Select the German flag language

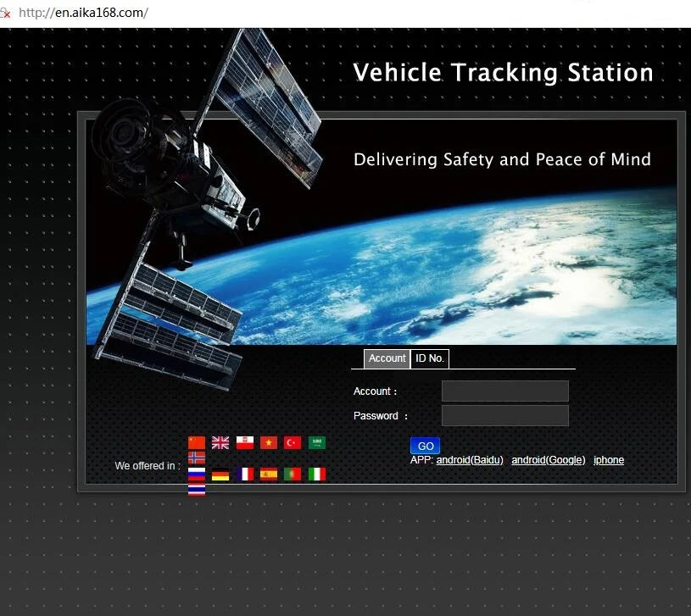(220, 474)
